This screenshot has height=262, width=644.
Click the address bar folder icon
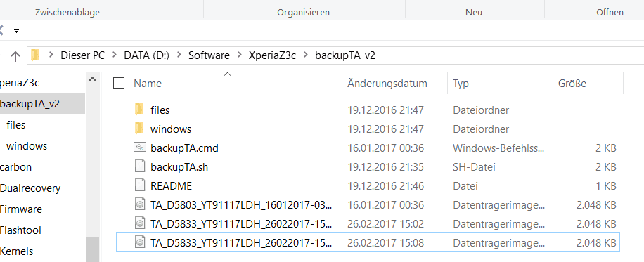click(x=36, y=55)
